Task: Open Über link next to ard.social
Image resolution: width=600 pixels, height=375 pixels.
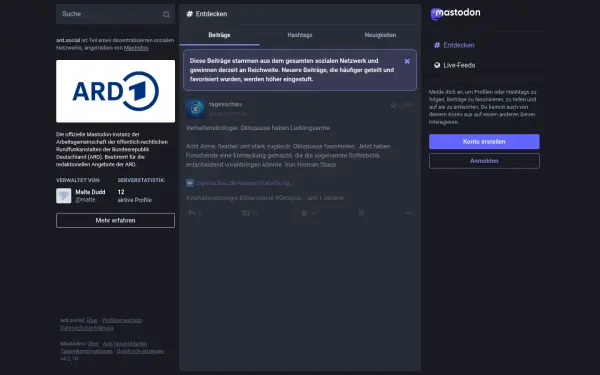Action: pyautogui.click(x=92, y=320)
